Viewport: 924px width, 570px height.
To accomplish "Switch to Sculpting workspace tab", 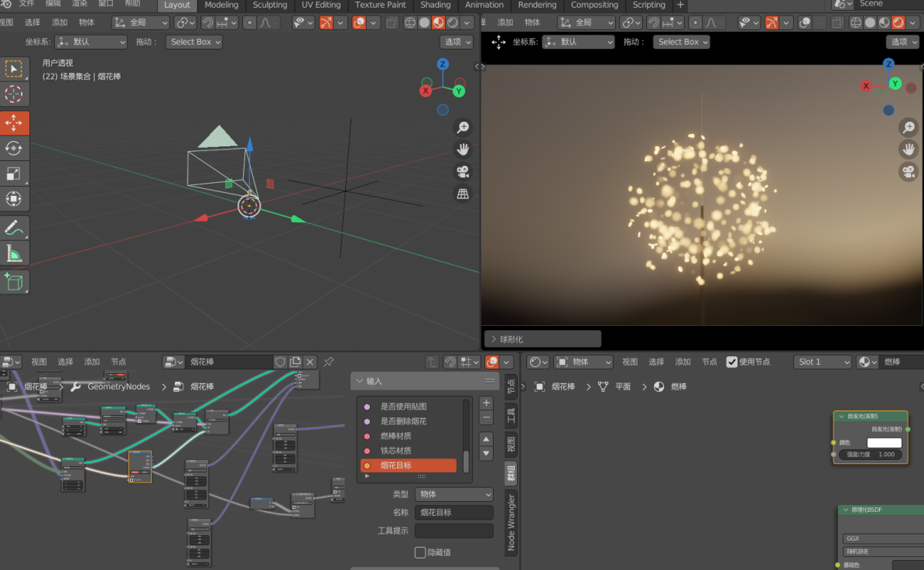I will (270, 5).
